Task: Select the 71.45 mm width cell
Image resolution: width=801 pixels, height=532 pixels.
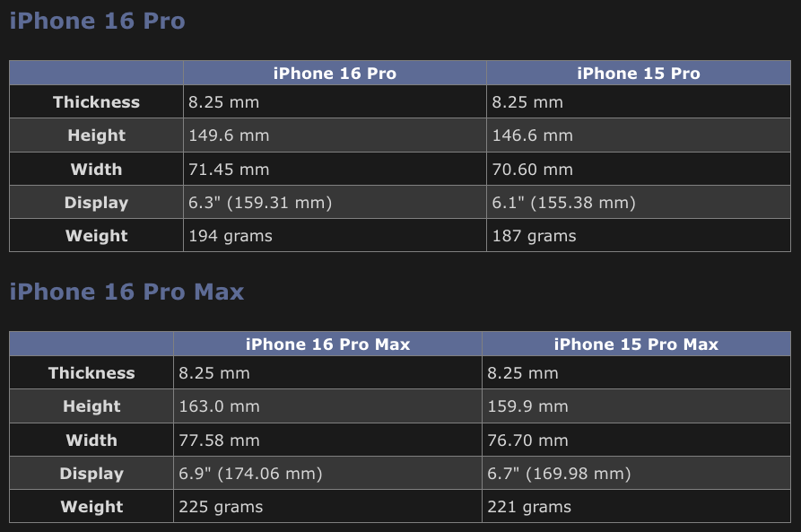Action: pyautogui.click(x=229, y=170)
